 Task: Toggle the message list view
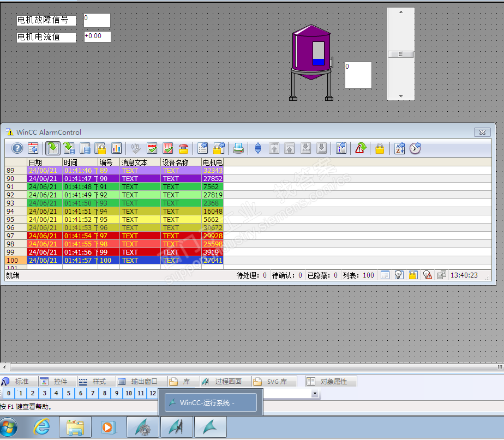pyautogui.click(x=53, y=148)
